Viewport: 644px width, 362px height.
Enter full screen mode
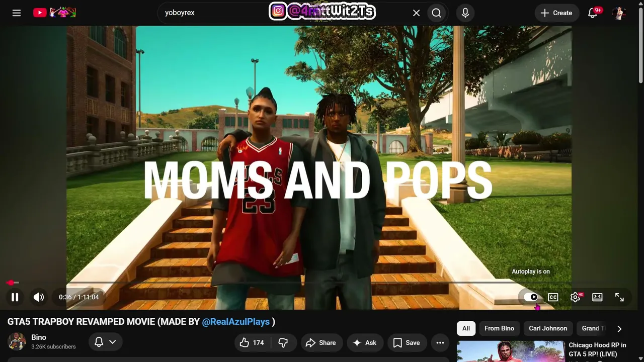point(619,297)
